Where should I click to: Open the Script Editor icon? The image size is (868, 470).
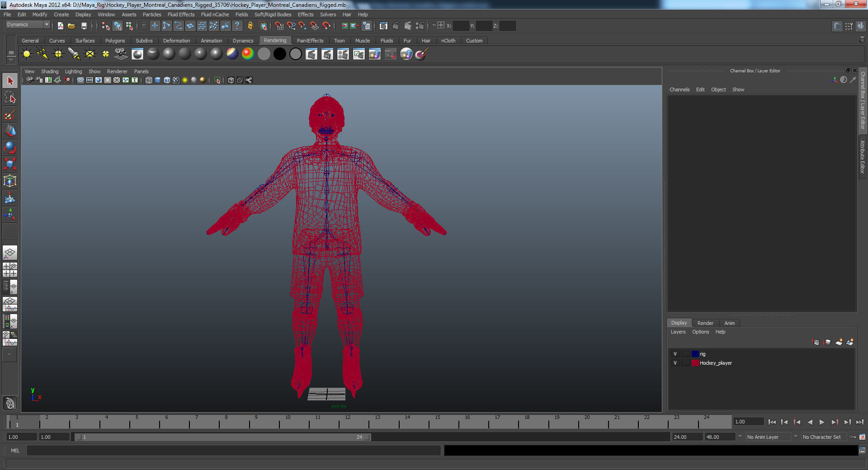(862, 451)
